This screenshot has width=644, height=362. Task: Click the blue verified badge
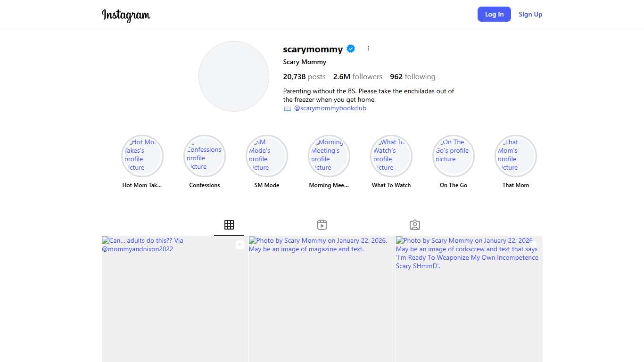[351, 49]
